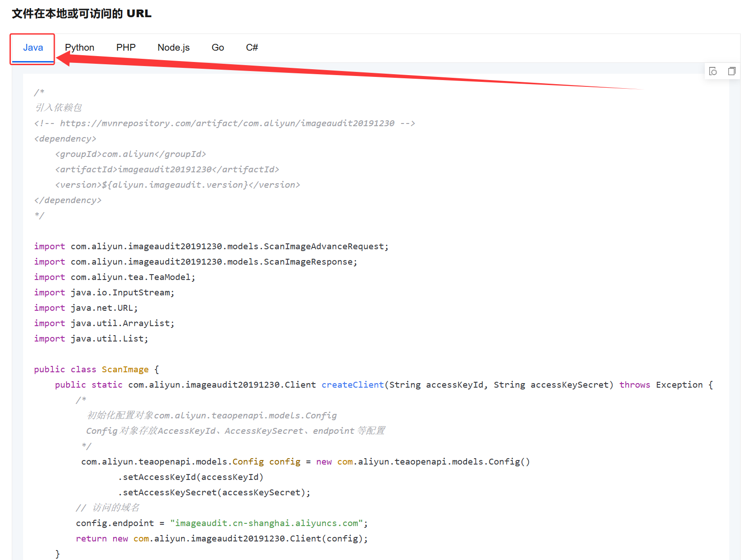Switch to the Go tab

point(218,47)
